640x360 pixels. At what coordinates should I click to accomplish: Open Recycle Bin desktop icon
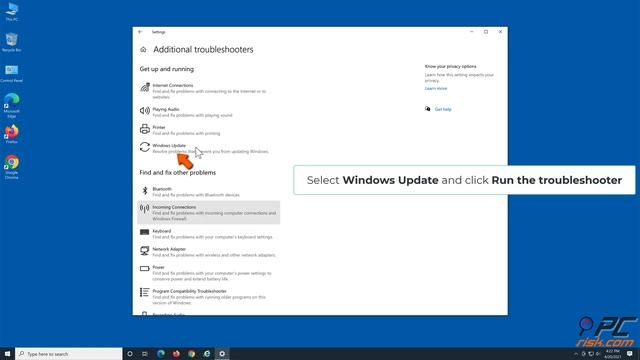[11, 42]
